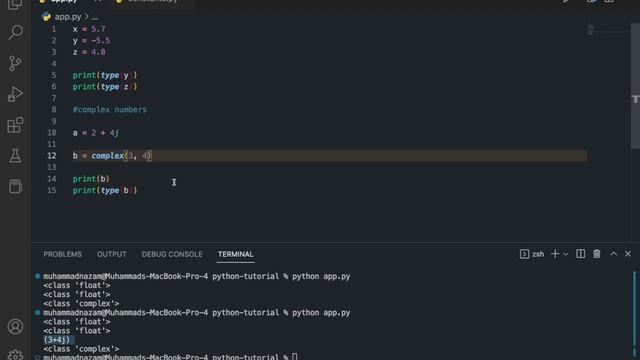Open Manage gear settings icon
Screen dimensions: 640x360
(x=15, y=355)
